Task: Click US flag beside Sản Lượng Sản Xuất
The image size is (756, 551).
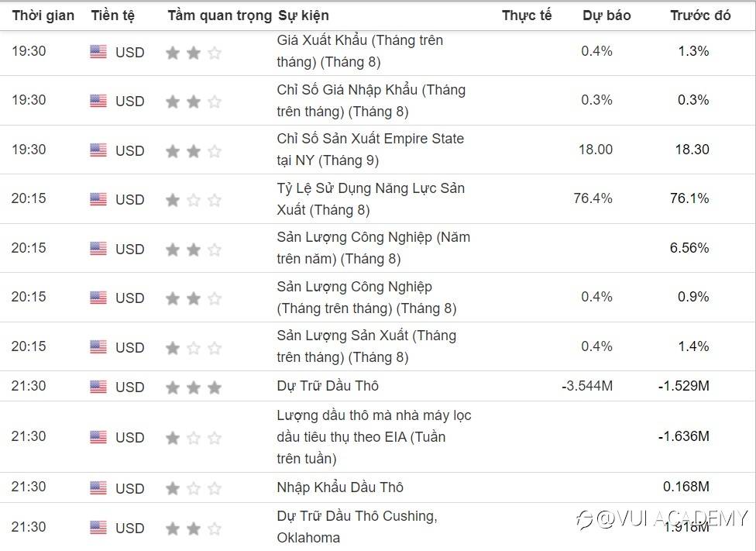Action: coord(98,347)
